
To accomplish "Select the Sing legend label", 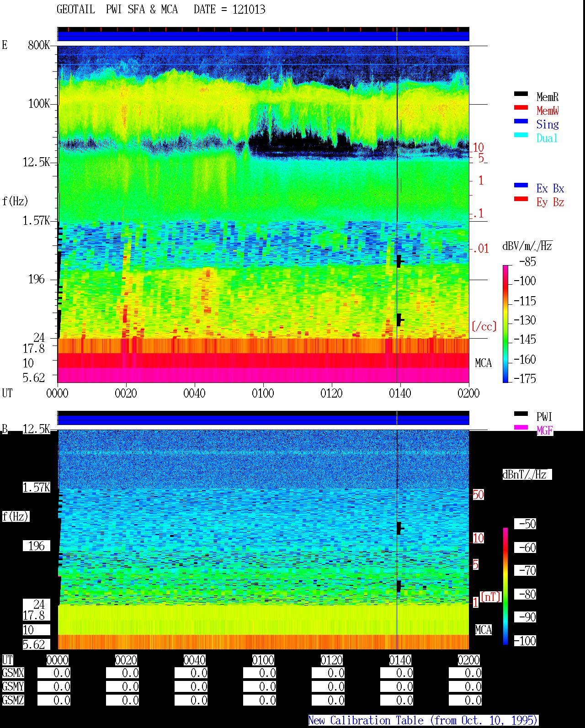I will pos(548,124).
